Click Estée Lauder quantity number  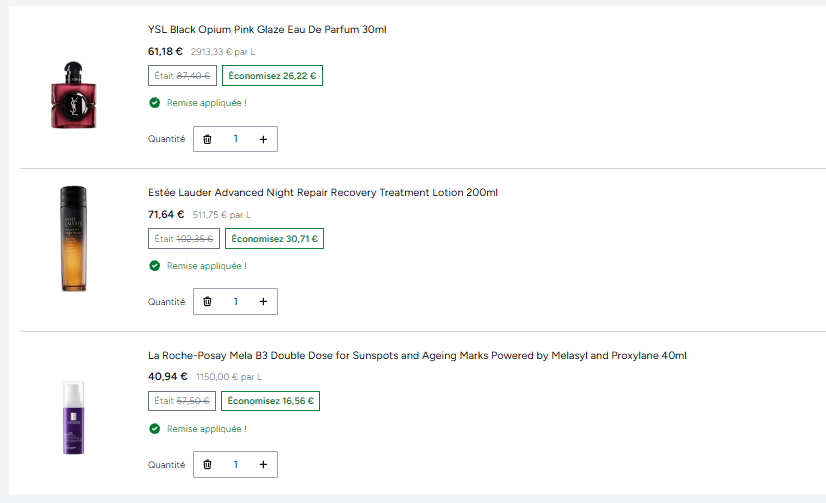click(235, 301)
